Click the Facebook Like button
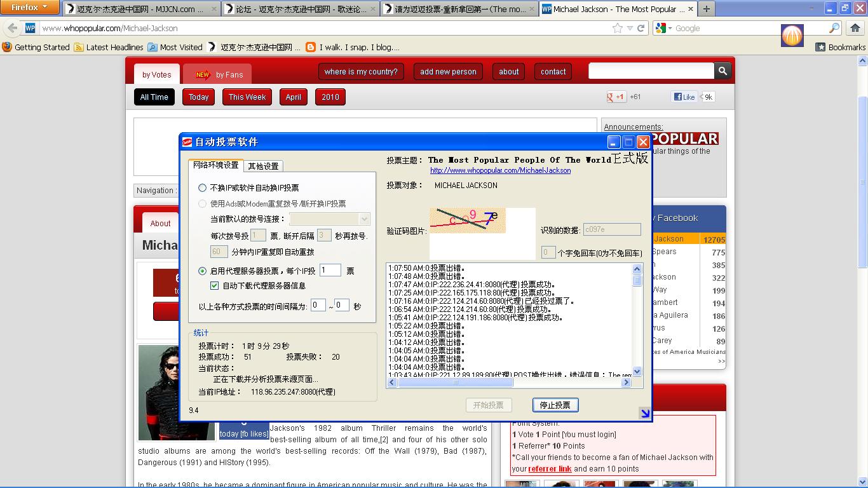 pos(684,97)
